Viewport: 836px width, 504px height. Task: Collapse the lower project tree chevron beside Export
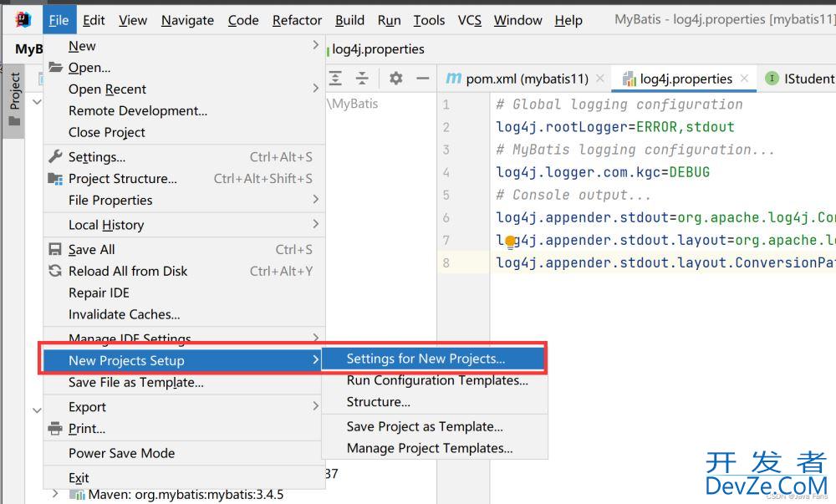[x=37, y=410]
